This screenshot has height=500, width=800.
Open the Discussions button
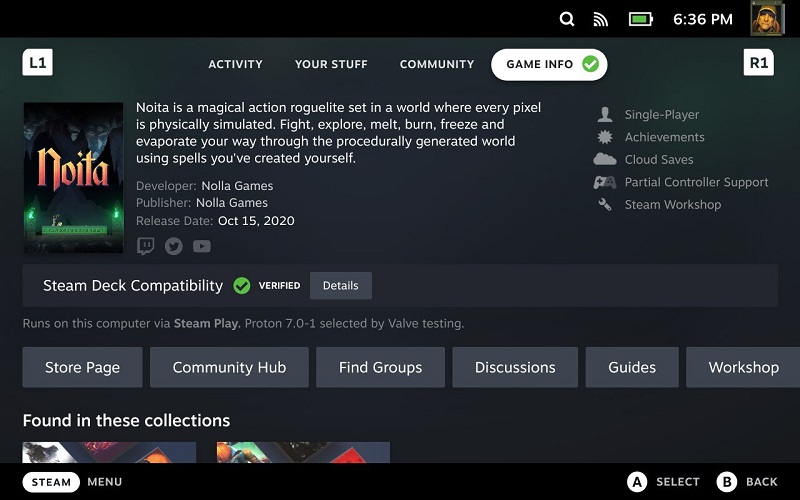coord(515,367)
